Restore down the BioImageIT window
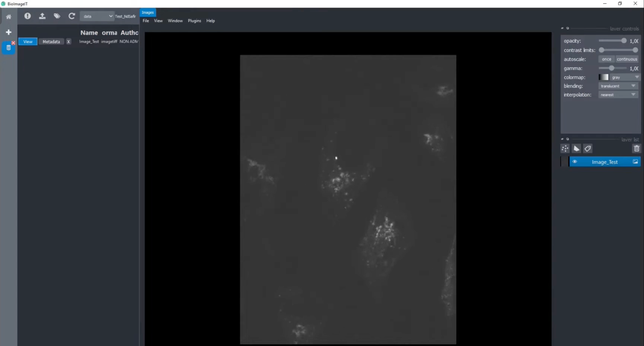The image size is (644, 346). point(620,4)
